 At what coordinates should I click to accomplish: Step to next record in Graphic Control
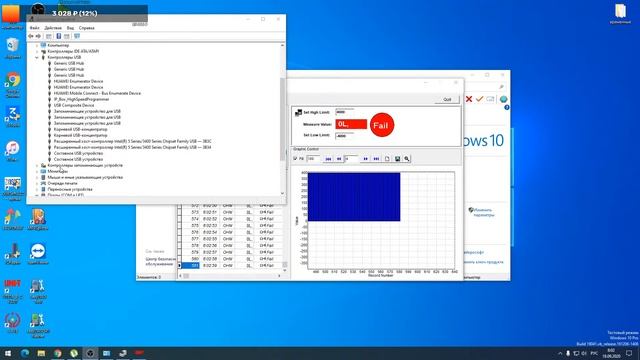click(365, 159)
